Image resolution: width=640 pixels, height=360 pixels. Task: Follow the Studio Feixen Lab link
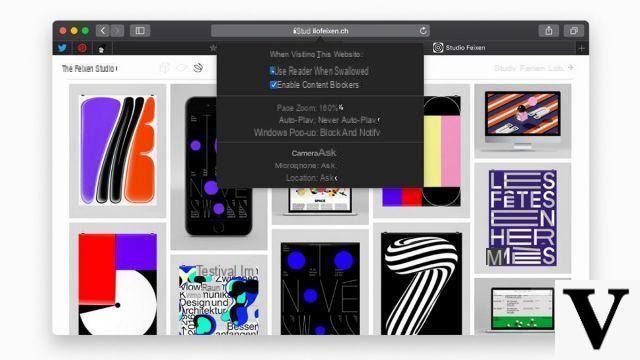pos(533,68)
